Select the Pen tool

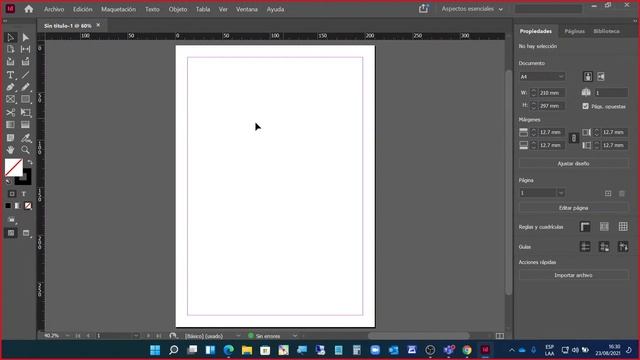tap(11, 87)
